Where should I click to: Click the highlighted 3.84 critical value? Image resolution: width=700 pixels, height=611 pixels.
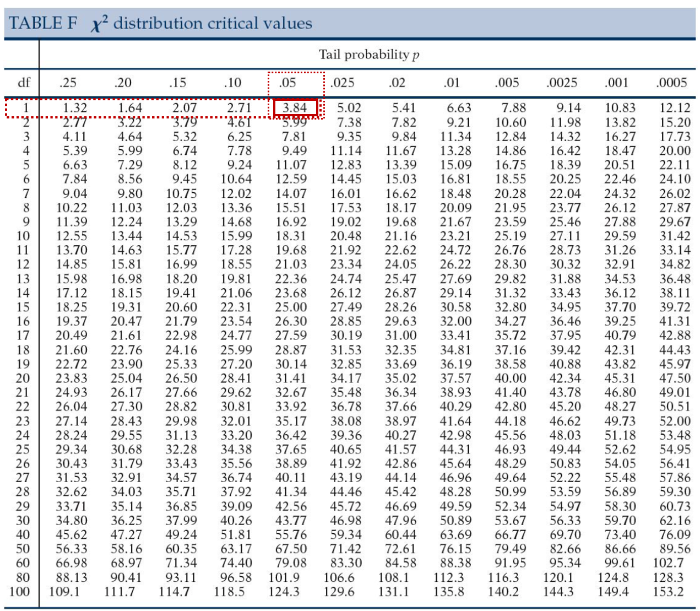tap(295, 107)
